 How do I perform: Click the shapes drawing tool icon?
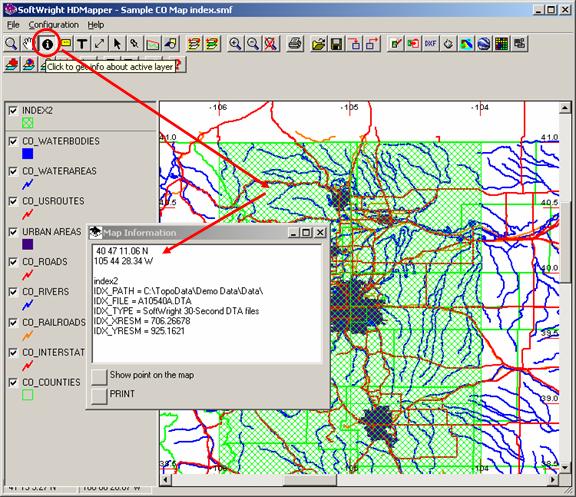170,44
